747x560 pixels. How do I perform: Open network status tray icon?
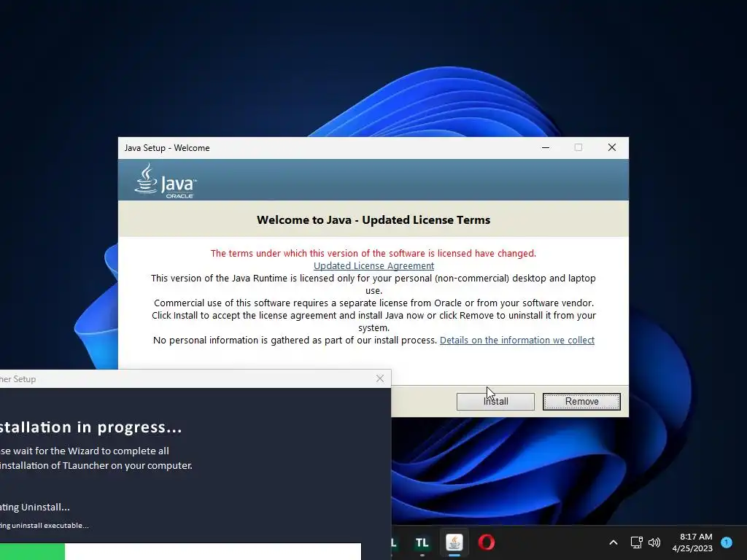click(x=636, y=542)
